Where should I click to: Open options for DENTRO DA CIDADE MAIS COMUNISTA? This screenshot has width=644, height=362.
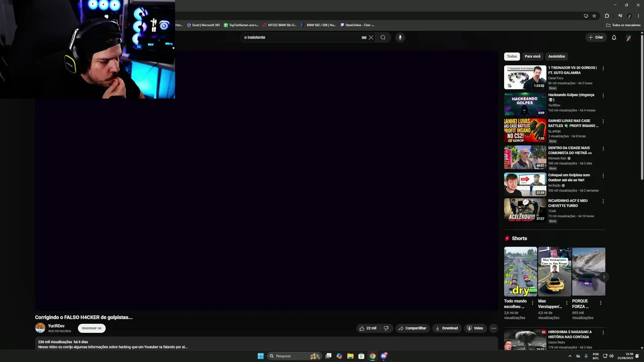coord(603,149)
